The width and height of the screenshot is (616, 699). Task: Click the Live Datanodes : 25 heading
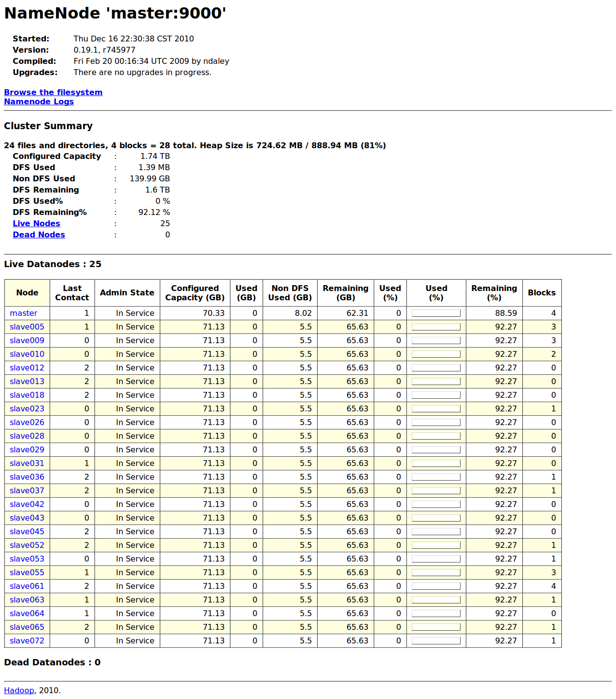pos(53,264)
